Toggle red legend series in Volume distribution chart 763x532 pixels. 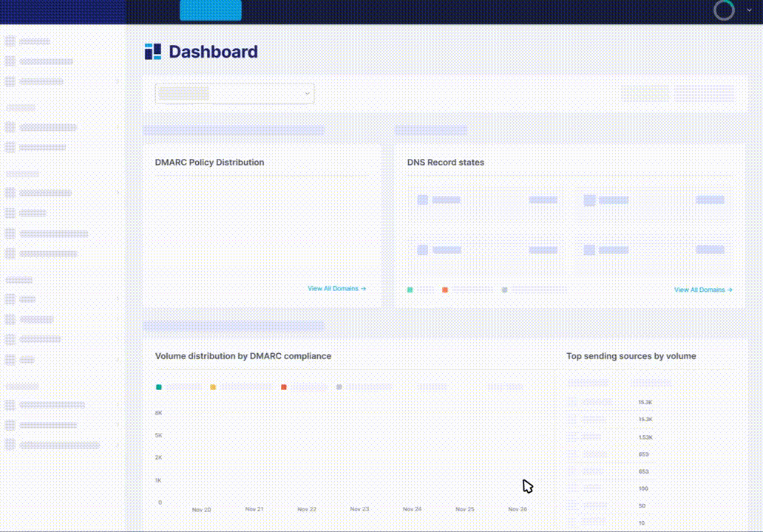coord(284,386)
